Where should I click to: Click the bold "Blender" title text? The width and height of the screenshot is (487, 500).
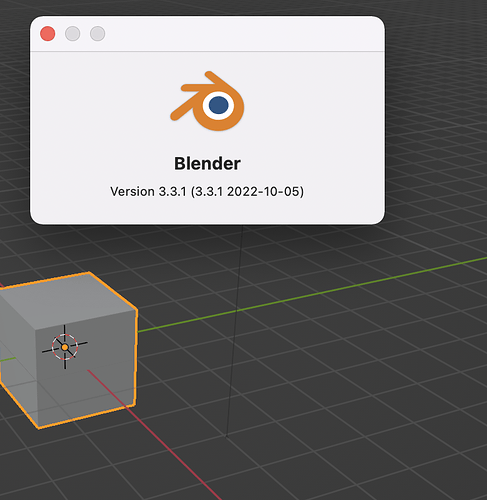(x=207, y=164)
